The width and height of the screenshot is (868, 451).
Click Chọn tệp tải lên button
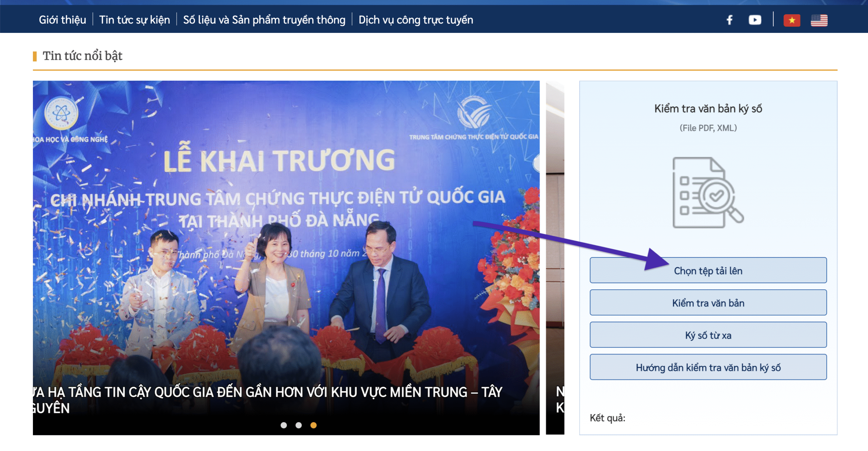pos(708,270)
